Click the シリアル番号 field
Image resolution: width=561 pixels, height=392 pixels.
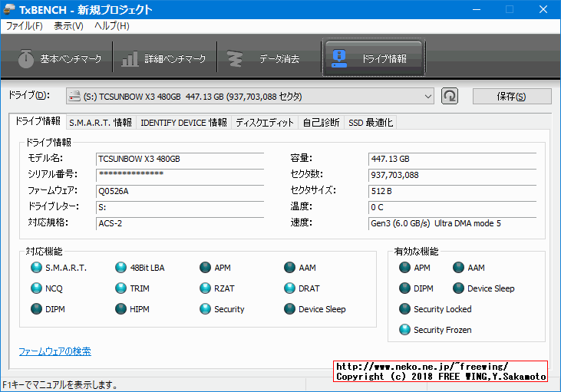pos(180,175)
